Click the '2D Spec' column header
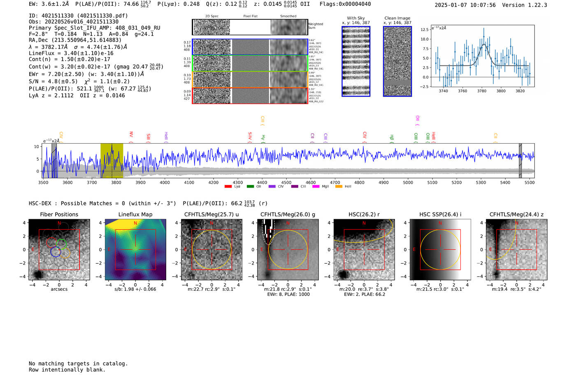The image size is (576, 392). [212, 16]
